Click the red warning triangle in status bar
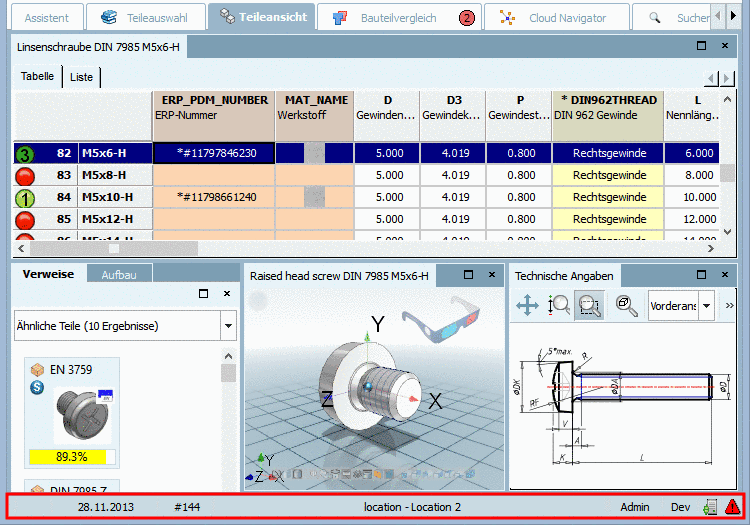Viewport: 750px width, 525px height. pyautogui.click(x=733, y=507)
